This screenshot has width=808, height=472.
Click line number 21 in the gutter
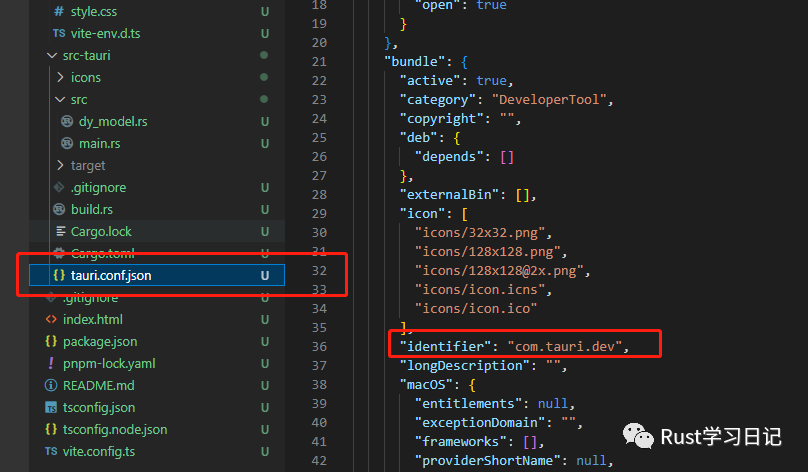pyautogui.click(x=319, y=62)
